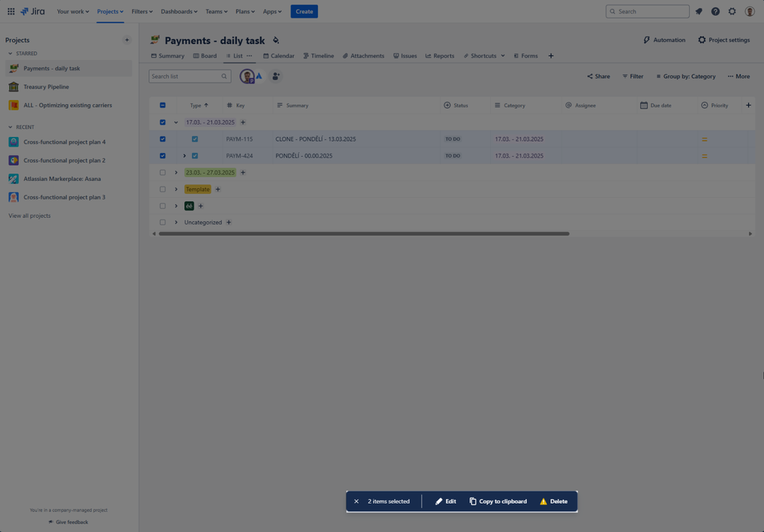The height and width of the screenshot is (532, 764).
Task: Add item to Template group
Action: tap(218, 189)
